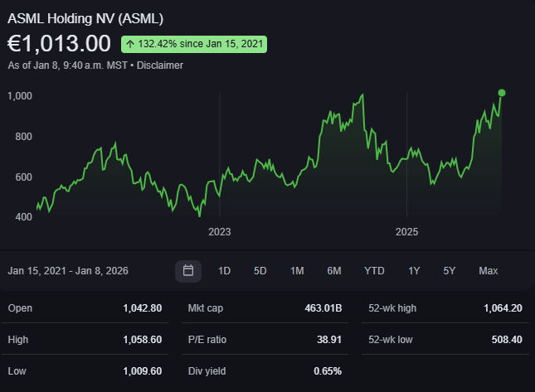The image size is (535, 392).
Task: Click the 600 y-axis label
Action: 23,177
